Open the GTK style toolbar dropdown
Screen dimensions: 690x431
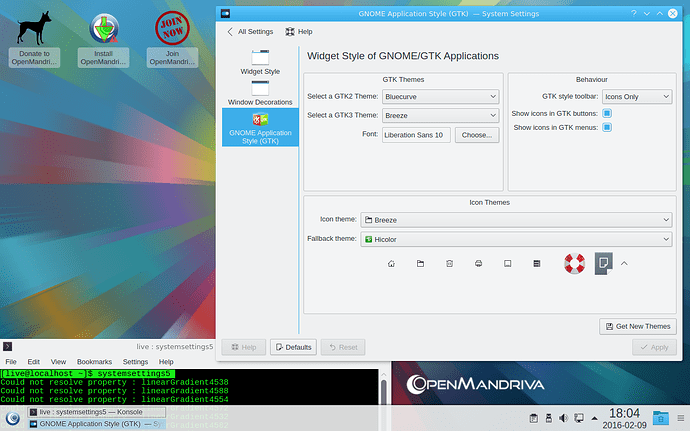click(x=637, y=96)
